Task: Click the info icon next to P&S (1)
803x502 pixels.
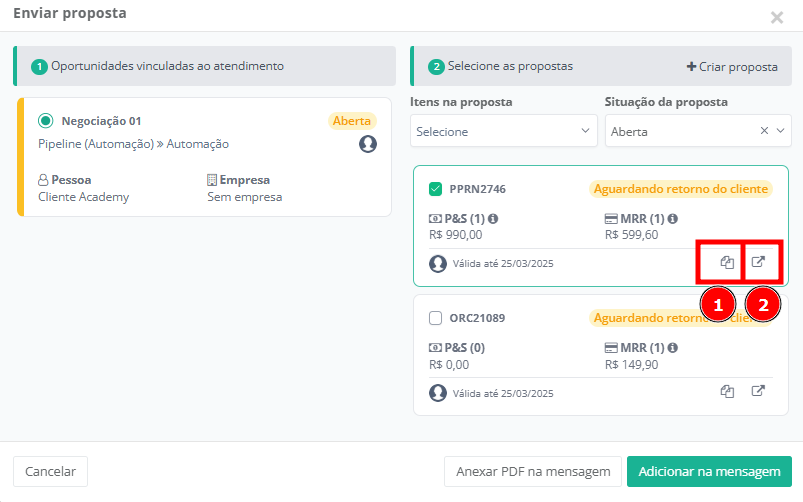Action: 494,219
